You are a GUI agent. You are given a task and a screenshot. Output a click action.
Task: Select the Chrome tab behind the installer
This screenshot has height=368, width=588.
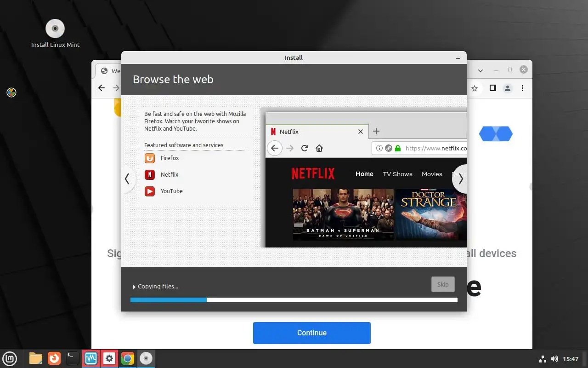click(108, 71)
